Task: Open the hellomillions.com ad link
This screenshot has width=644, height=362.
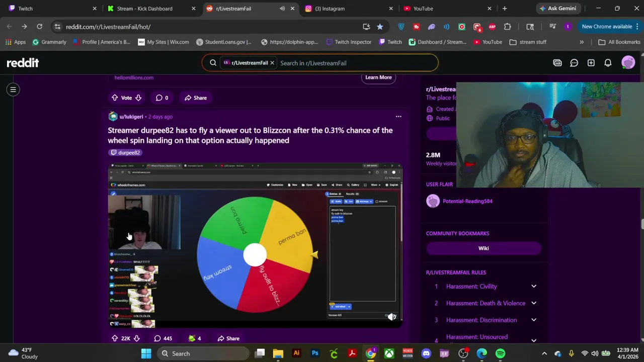Action: pos(134,77)
